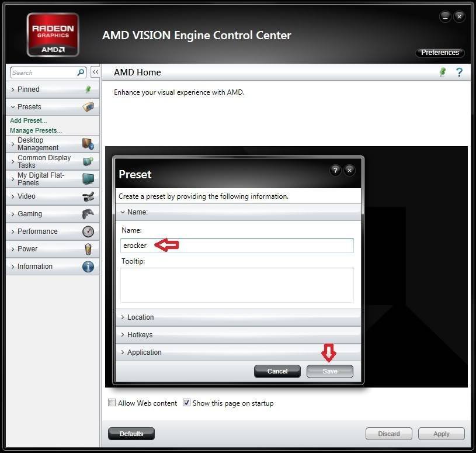Image resolution: width=476 pixels, height=453 pixels.
Task: Close the Preset dialog
Action: pos(349,171)
